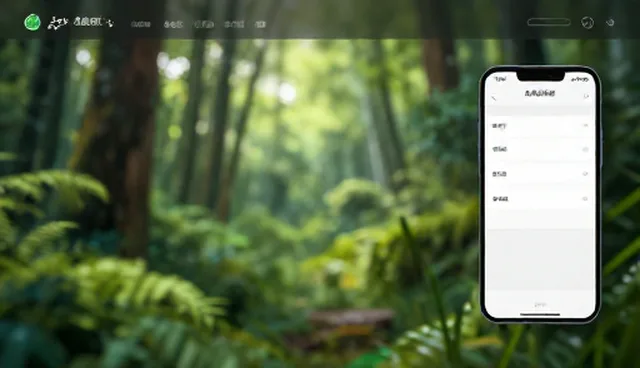Click the circular globe icon in navbar
Image resolution: width=640 pixels, height=368 pixels.
587,22
